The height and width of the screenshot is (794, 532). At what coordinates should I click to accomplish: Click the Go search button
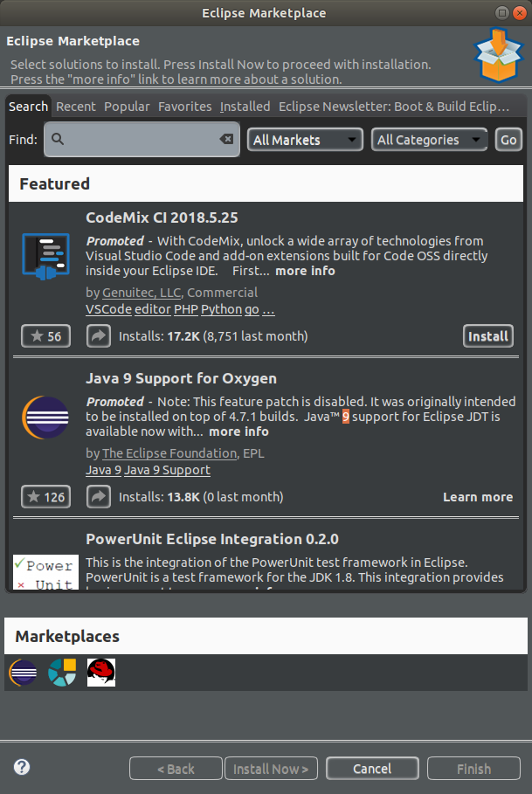(508, 140)
